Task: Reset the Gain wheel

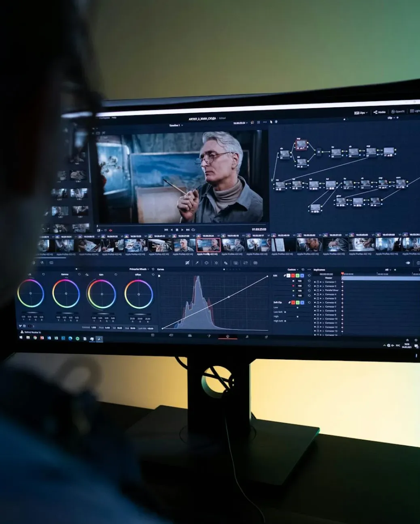Action: tap(116, 275)
